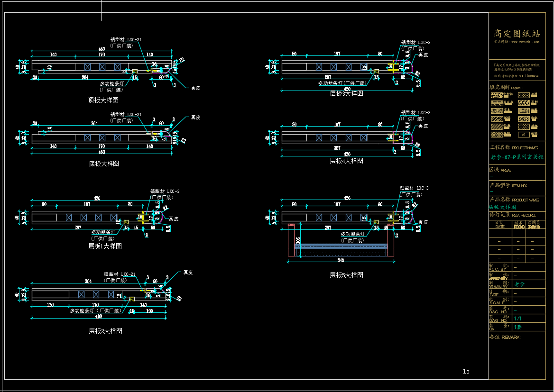Image resolution: width=554 pixels, height=392 pixels.
Task: Click the sheet number '15'
Action: [466, 371]
